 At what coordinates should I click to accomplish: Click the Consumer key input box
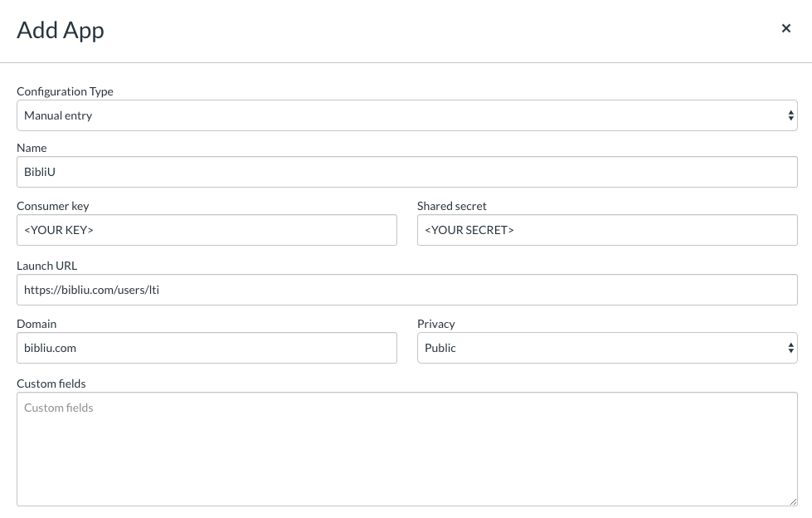207,231
